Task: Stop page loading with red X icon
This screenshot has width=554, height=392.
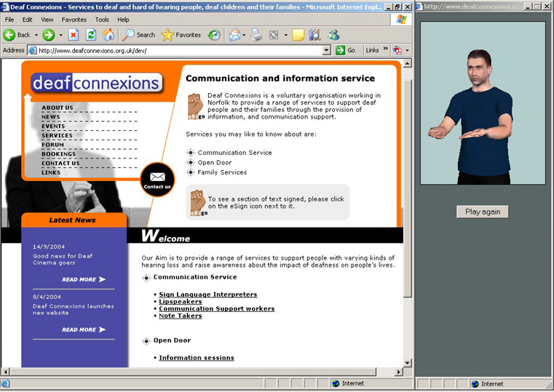Action: click(73, 35)
